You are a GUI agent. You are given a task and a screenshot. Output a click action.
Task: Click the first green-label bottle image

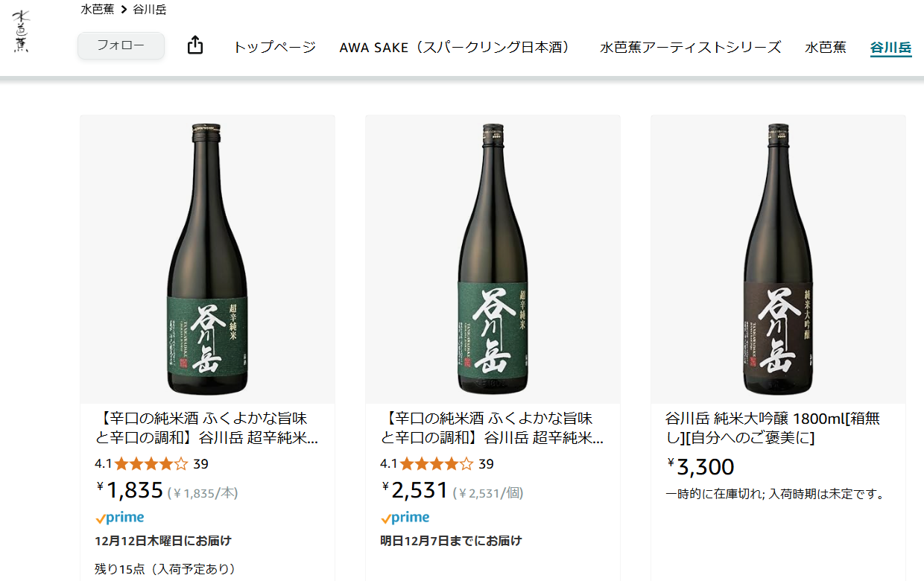207,258
